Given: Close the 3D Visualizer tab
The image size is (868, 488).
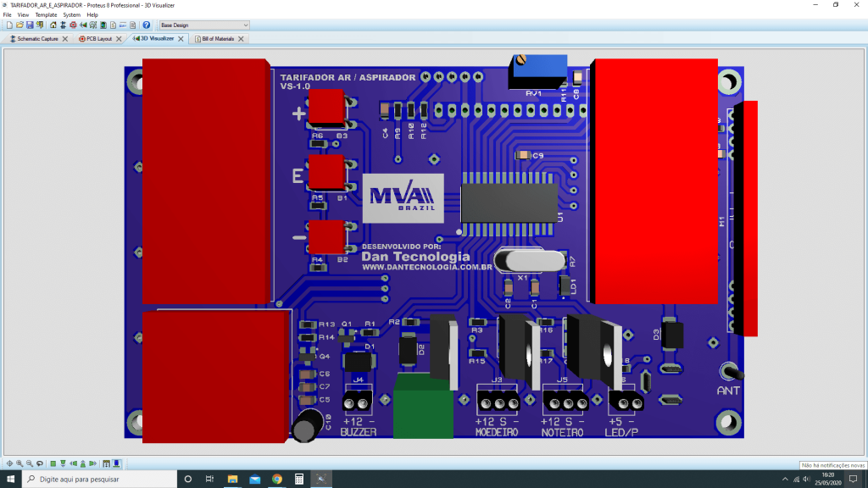Looking at the screenshot, I should [x=182, y=39].
